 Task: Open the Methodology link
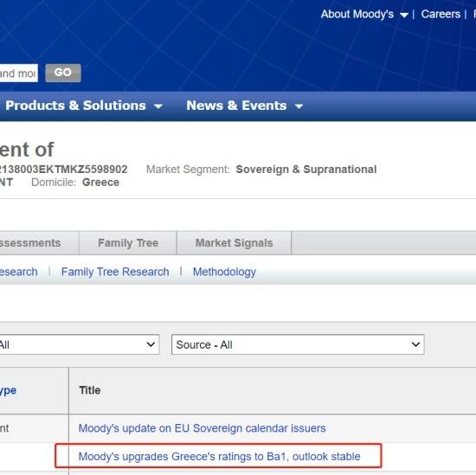pos(224,272)
